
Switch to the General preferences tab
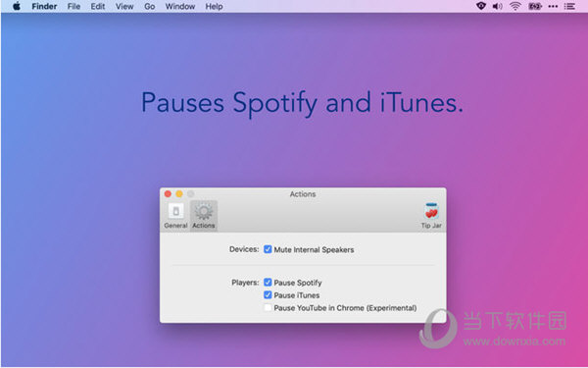pos(175,216)
